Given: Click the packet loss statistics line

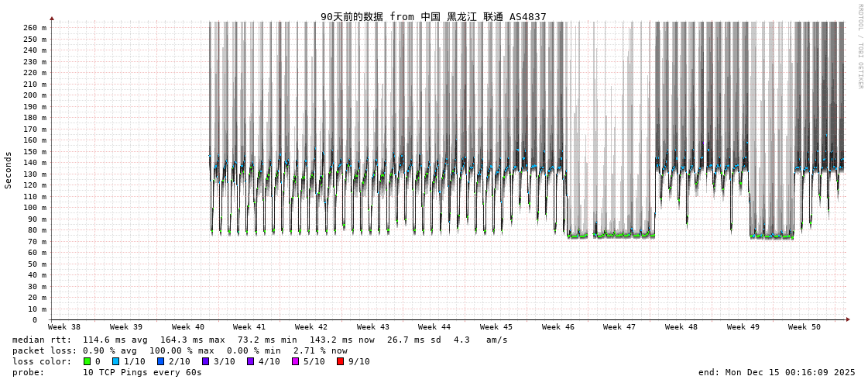Looking at the screenshot, I should [180, 350].
